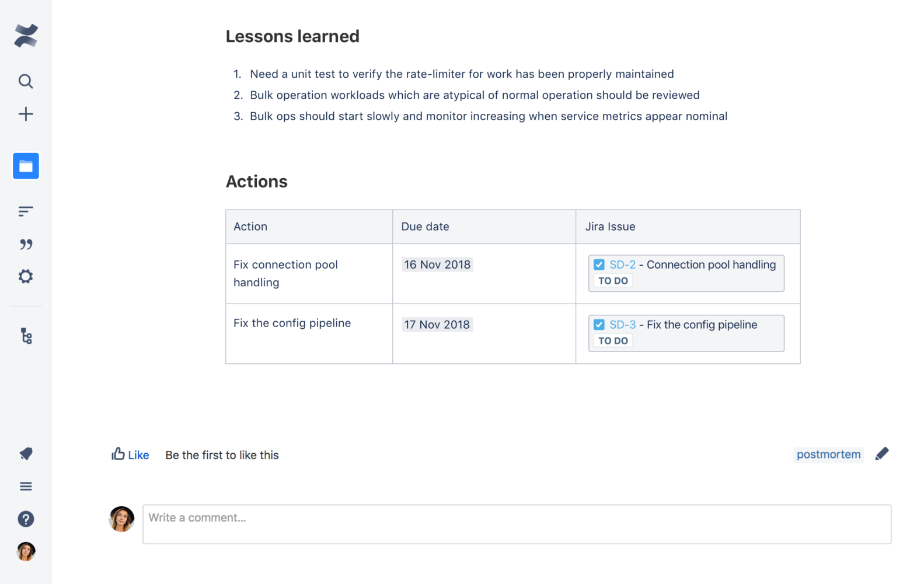Viewport: 924px width, 584px height.
Task: Open the hamburger menu icon
Action: click(x=26, y=486)
